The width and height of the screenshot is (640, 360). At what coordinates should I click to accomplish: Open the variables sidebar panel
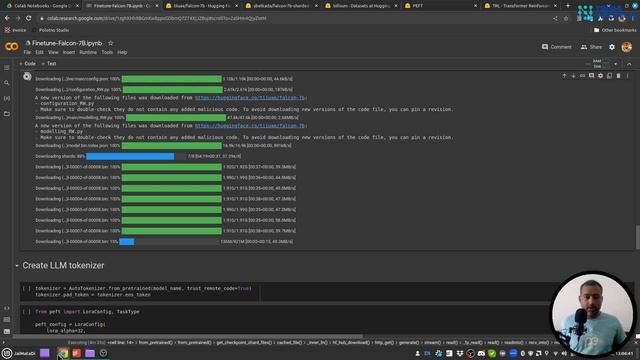point(7,98)
